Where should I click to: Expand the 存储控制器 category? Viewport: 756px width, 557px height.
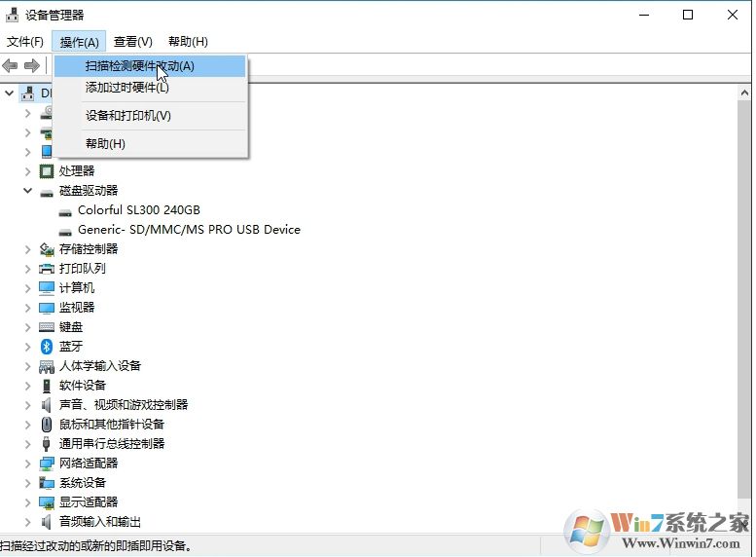(28, 249)
